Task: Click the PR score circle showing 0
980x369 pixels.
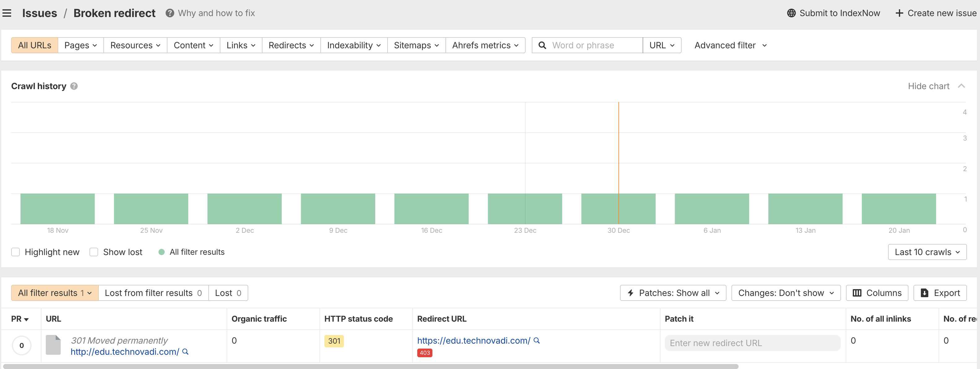Action: [x=22, y=345]
